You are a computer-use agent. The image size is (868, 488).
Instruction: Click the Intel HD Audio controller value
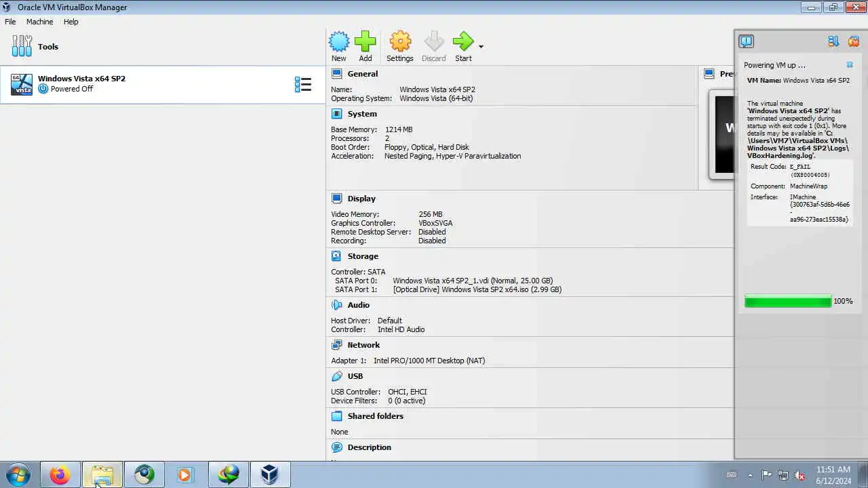(401, 329)
